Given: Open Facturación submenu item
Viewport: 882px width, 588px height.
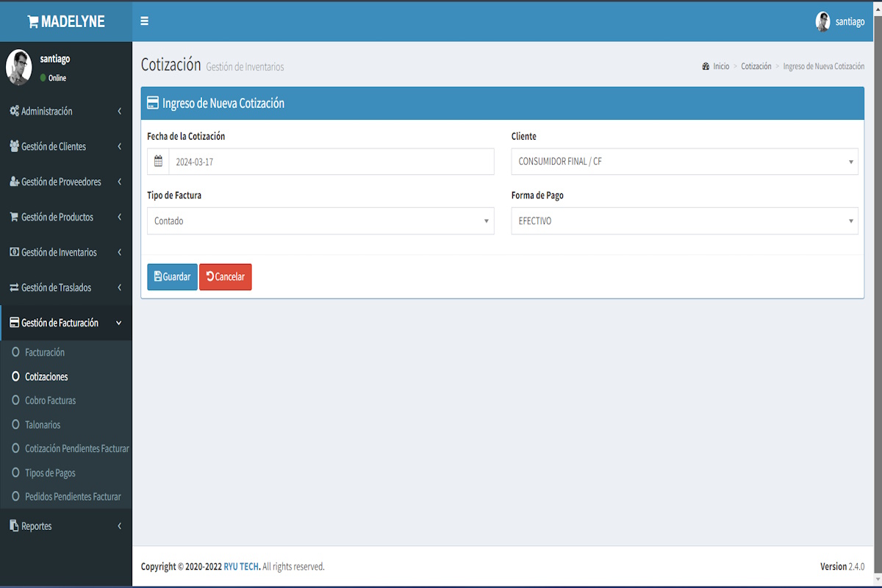Looking at the screenshot, I should pyautogui.click(x=45, y=352).
